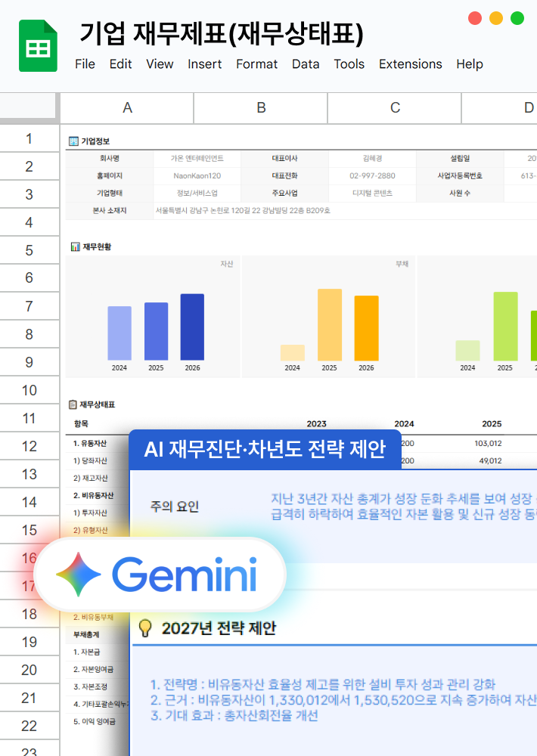Click the 1. 유동자산 row label
537x756 pixels.
click(x=90, y=444)
